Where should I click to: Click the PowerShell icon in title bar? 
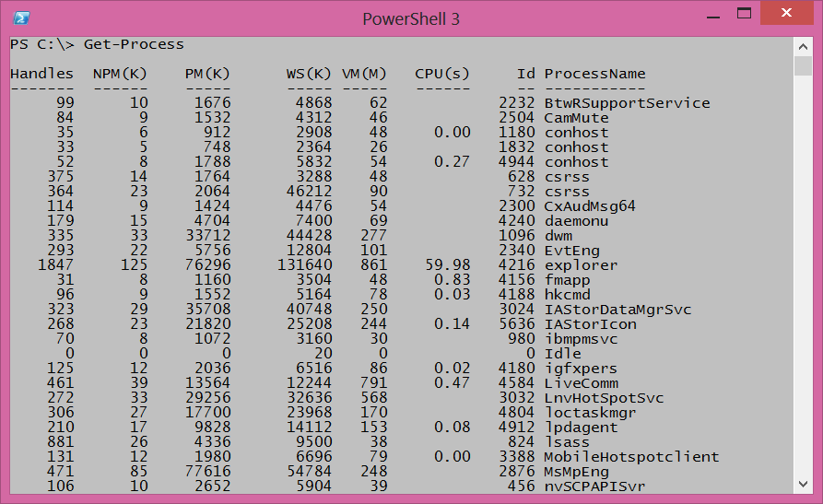click(x=20, y=18)
